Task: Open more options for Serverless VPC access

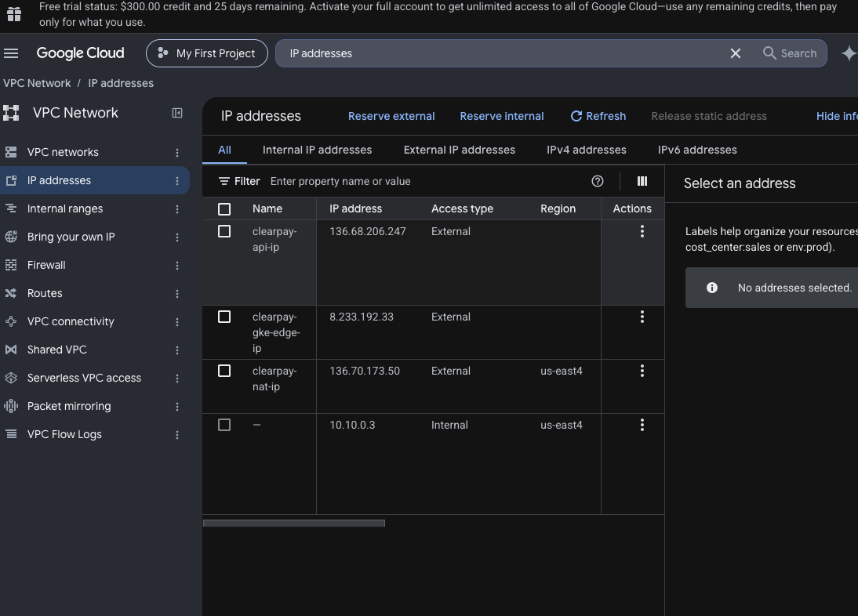Action: point(177,379)
